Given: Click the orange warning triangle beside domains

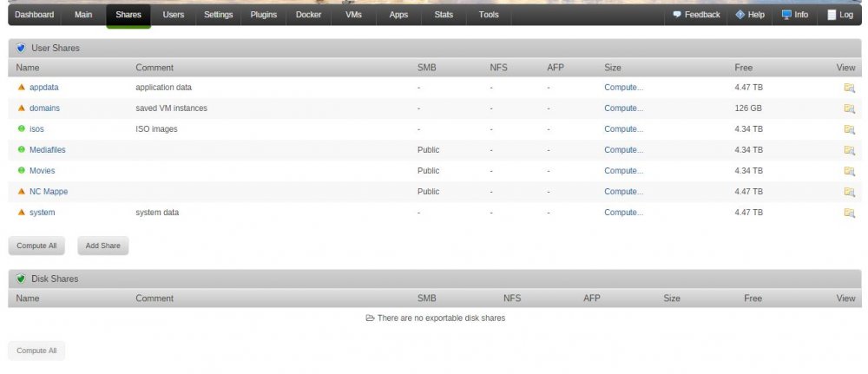Looking at the screenshot, I should 22,108.
